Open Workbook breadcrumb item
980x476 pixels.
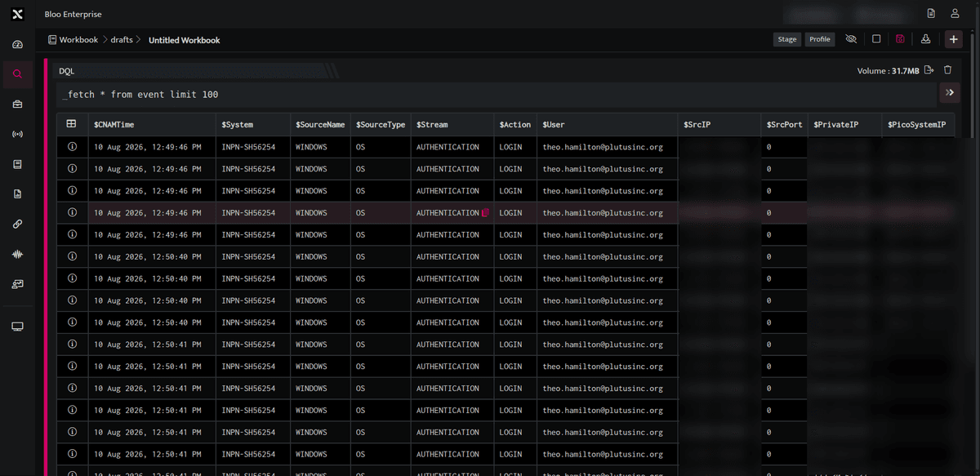pyautogui.click(x=78, y=40)
